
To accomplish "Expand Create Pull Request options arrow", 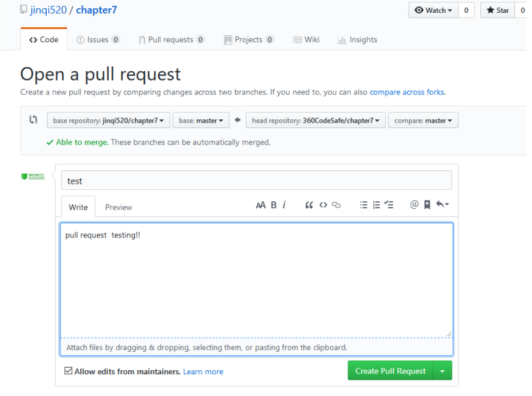I will [442, 371].
